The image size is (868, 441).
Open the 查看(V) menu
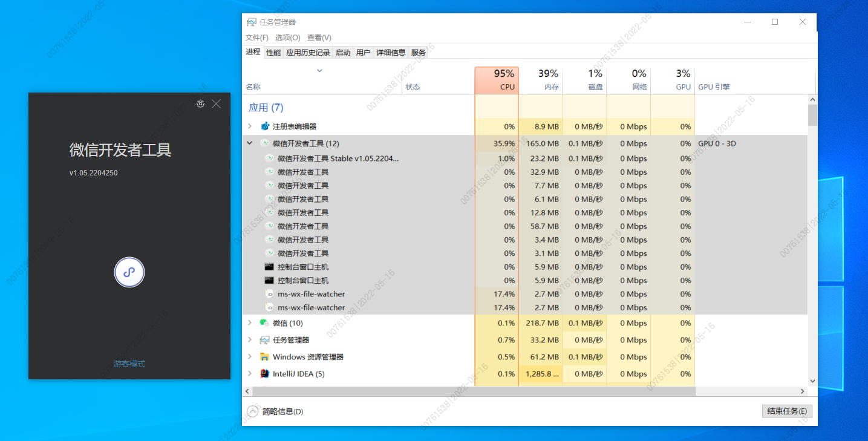coord(319,38)
